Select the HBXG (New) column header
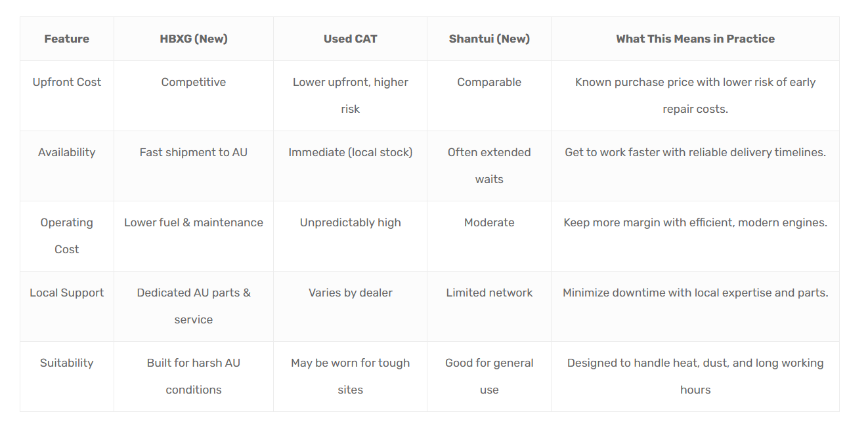868x431 pixels. click(194, 39)
